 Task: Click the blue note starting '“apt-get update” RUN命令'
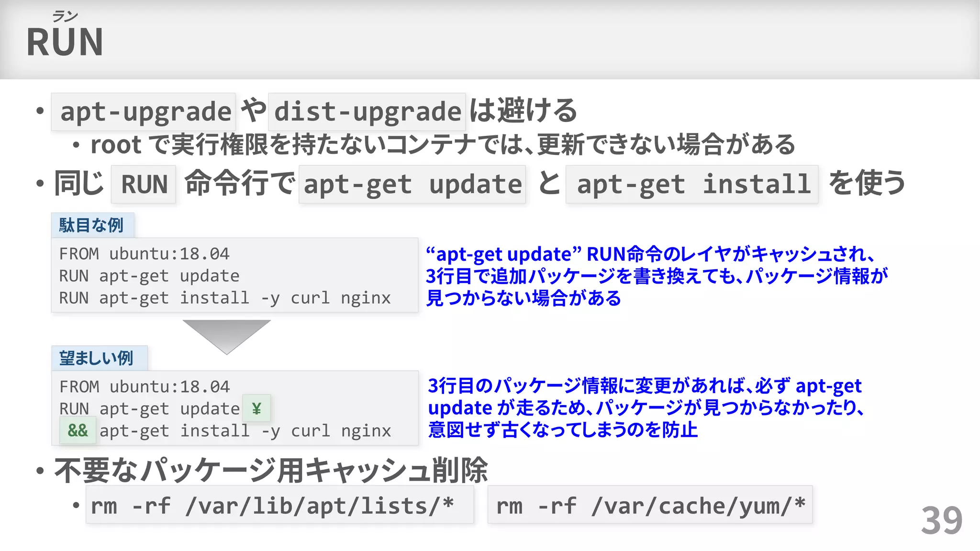657,275
